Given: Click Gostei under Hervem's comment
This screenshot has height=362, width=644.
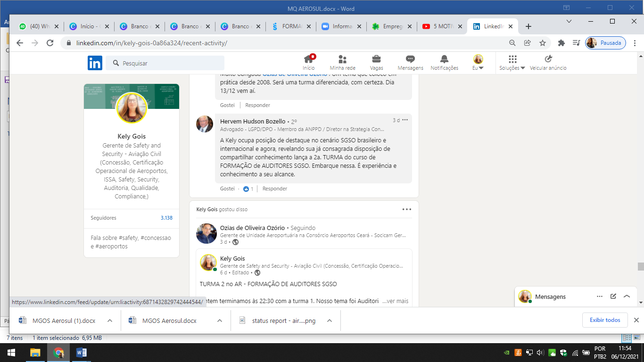Looking at the screenshot, I should point(227,189).
